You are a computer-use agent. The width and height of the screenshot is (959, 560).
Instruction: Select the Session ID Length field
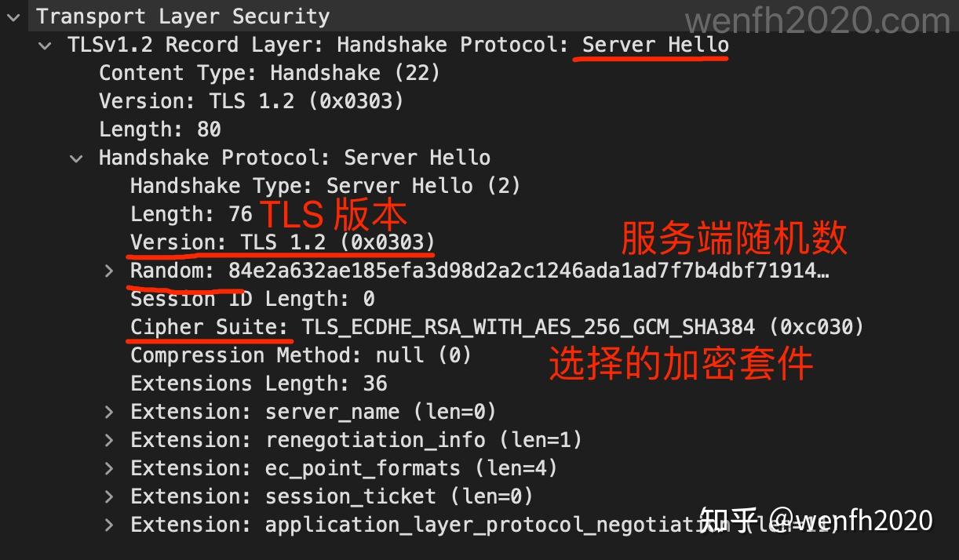tap(252, 298)
